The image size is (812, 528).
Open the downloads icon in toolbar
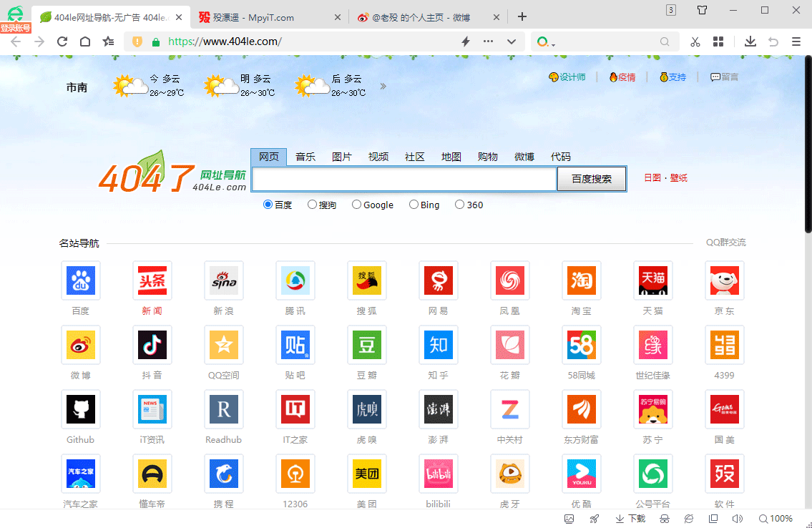750,41
